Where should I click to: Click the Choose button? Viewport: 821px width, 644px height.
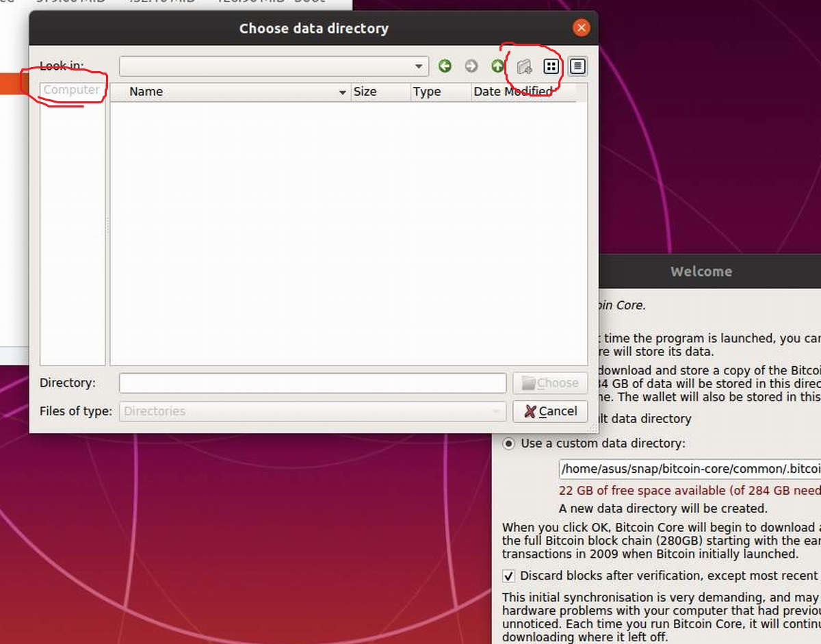(x=550, y=383)
